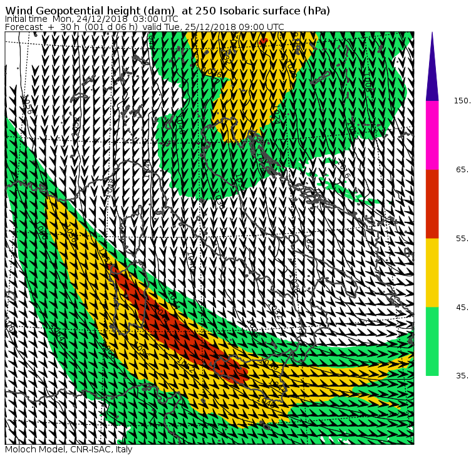Viewport: 476px width, 458px height.
Task: Click the legend value 65.
Action: [x=462, y=169]
